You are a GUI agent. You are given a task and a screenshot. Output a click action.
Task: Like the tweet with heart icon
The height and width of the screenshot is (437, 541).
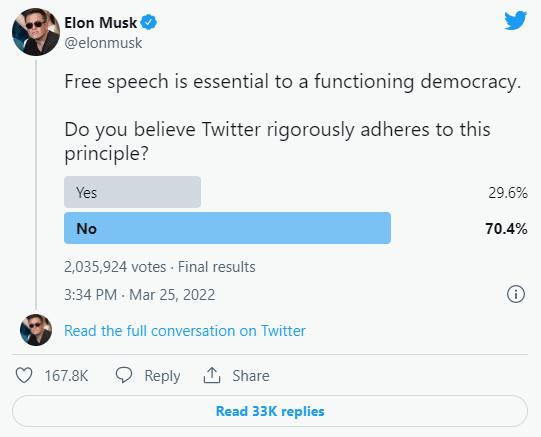[24, 375]
